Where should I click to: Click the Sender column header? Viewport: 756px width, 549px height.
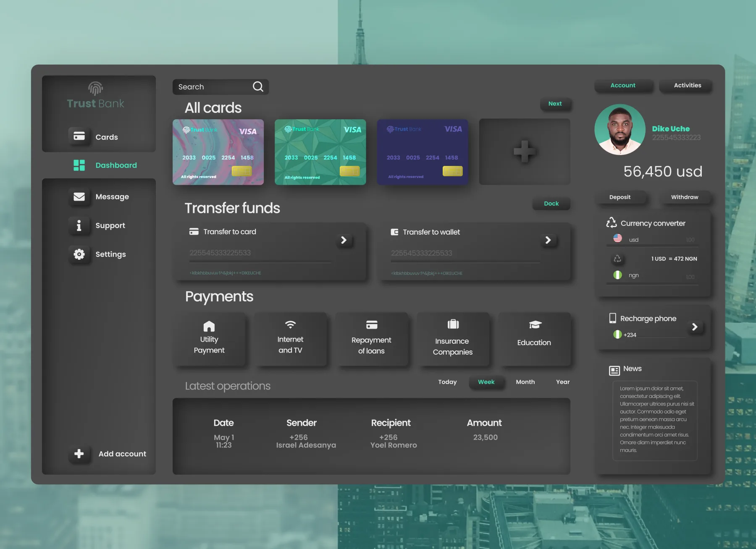pyautogui.click(x=302, y=423)
